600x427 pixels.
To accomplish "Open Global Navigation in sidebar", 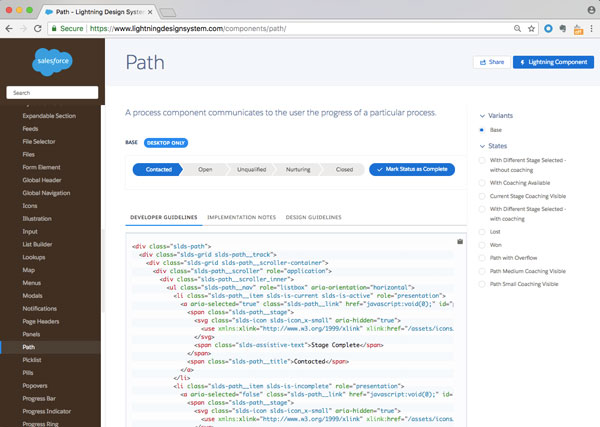I will click(46, 193).
